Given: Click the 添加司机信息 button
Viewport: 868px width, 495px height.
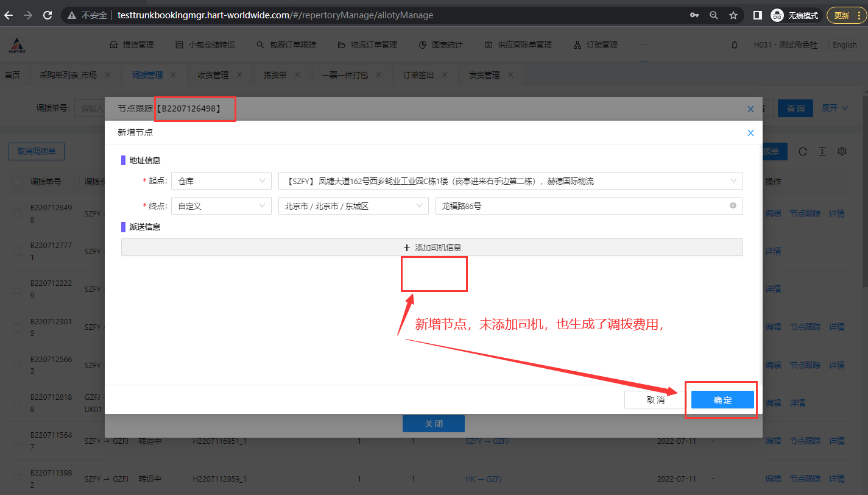Looking at the screenshot, I should (432, 247).
